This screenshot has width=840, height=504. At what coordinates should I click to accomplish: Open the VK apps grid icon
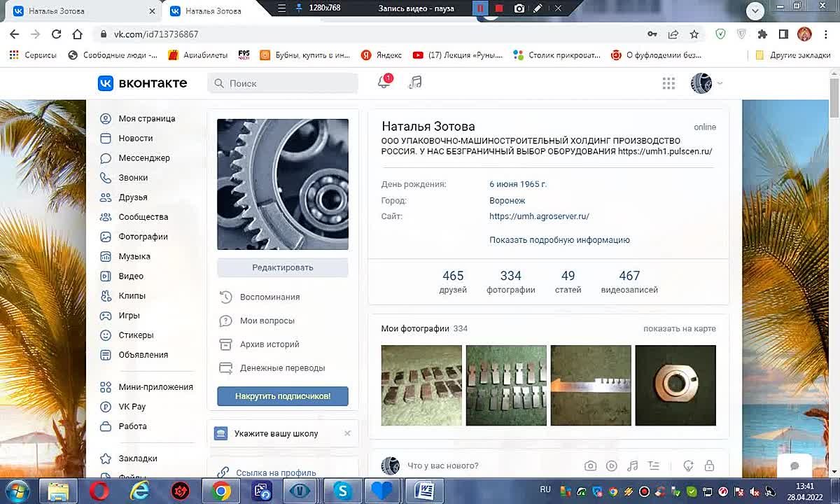668,83
